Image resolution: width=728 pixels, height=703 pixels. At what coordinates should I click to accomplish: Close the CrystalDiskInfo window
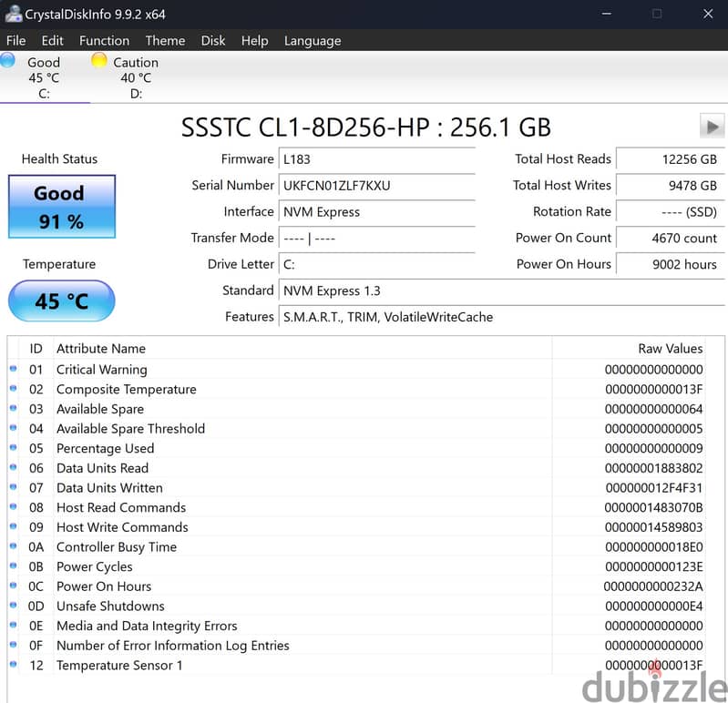click(708, 14)
